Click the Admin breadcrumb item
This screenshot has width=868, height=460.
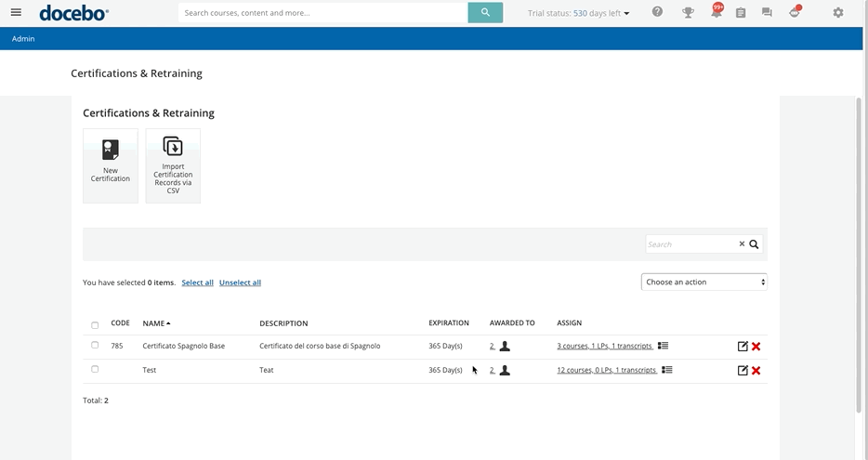coord(23,39)
